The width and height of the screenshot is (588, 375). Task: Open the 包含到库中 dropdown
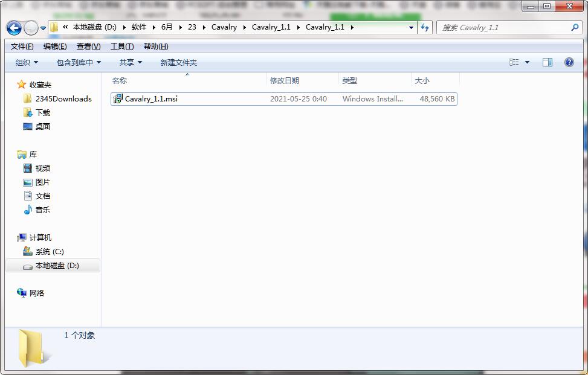tap(79, 63)
